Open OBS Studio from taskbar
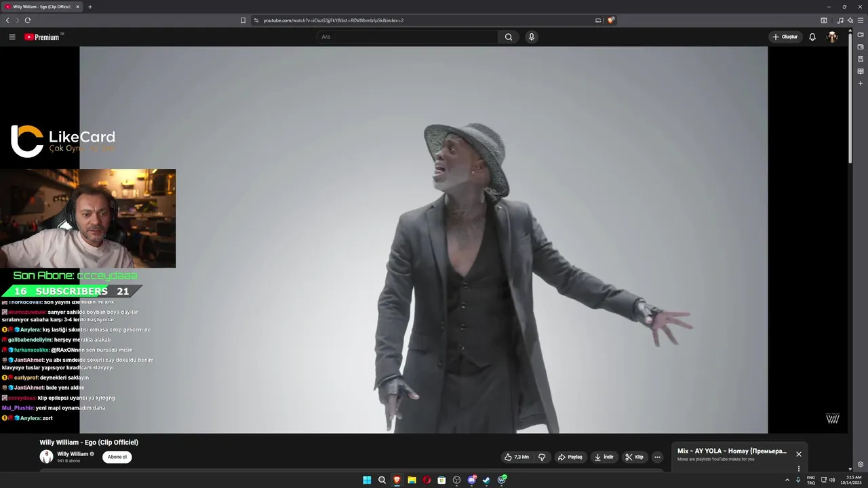This screenshot has height=488, width=868. pyautogui.click(x=456, y=480)
